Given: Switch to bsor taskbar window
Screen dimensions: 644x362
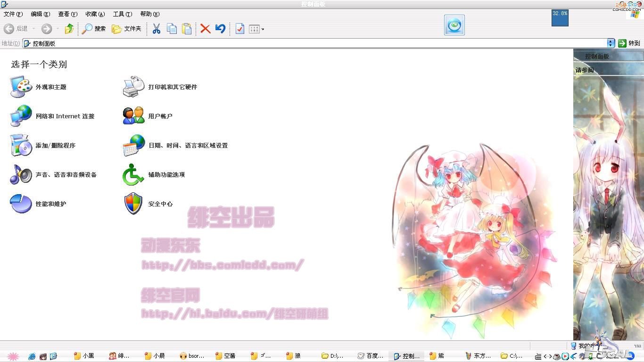Looking at the screenshot, I should [192, 356].
